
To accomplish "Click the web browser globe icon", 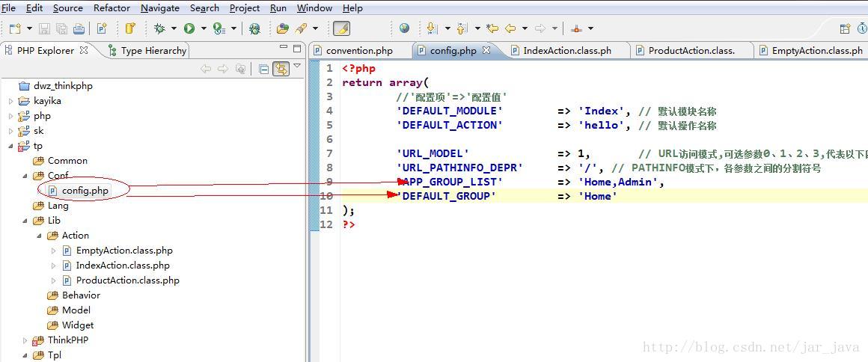I will (404, 28).
